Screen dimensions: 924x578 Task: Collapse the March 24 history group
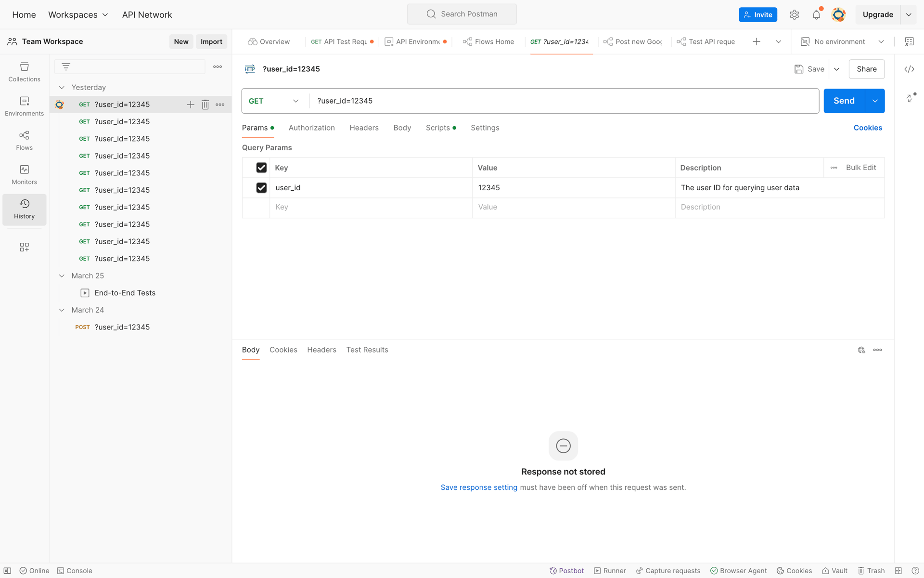click(x=62, y=310)
